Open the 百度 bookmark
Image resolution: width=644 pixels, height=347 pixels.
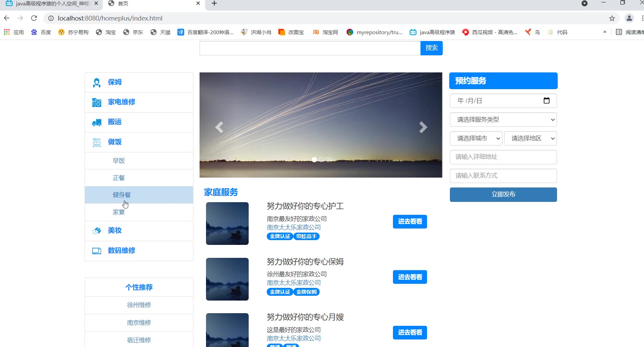[x=41, y=32]
